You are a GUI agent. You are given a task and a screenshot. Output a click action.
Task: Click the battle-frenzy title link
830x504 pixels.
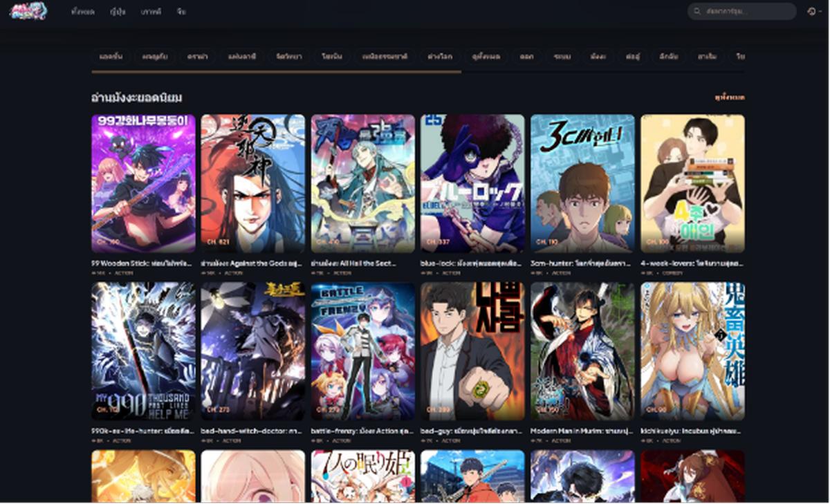coord(362,431)
